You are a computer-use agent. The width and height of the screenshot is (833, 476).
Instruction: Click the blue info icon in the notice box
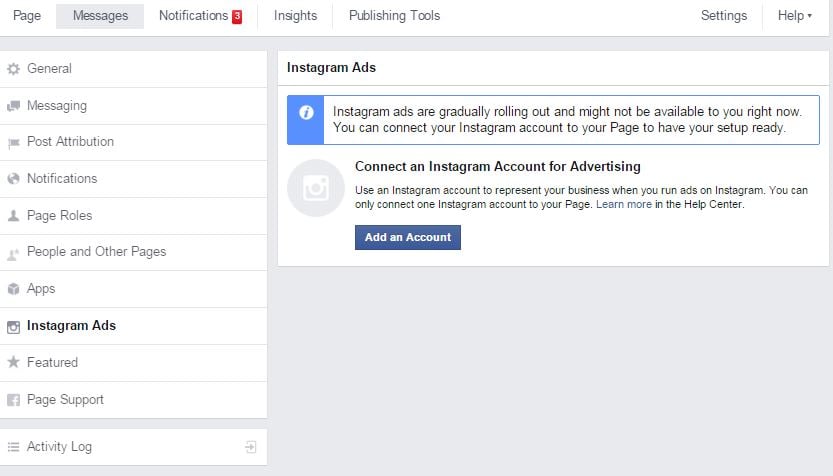(x=306, y=113)
